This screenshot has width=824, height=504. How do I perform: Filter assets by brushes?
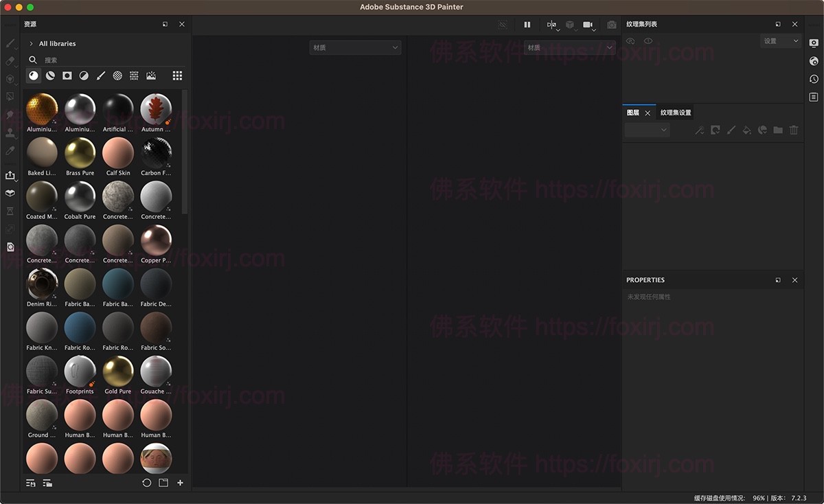(x=100, y=76)
